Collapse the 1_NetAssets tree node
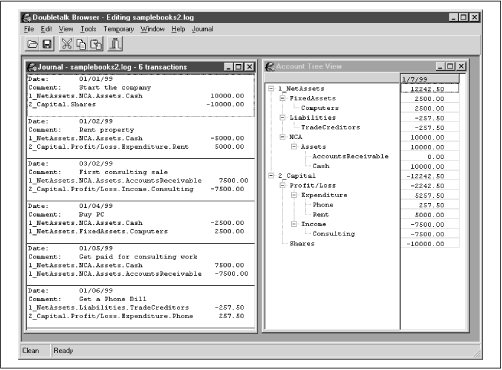 coord(271,88)
